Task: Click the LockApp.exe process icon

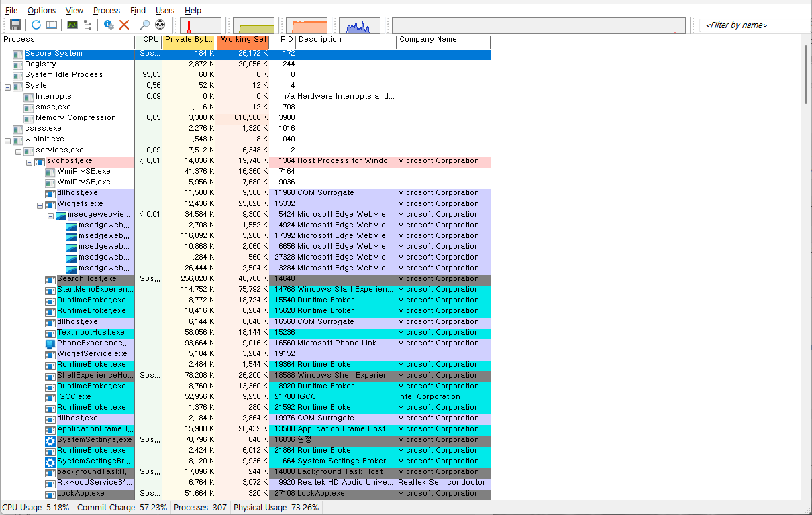Action: 50,494
